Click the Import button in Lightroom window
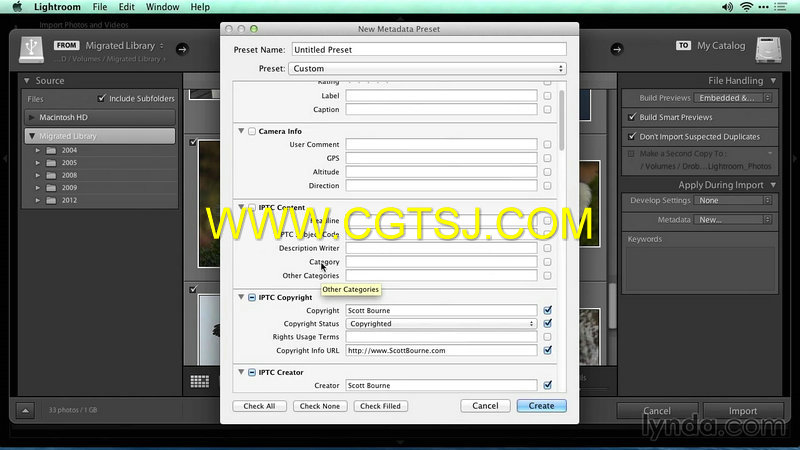Screen dimensions: 800x450 click(743, 411)
